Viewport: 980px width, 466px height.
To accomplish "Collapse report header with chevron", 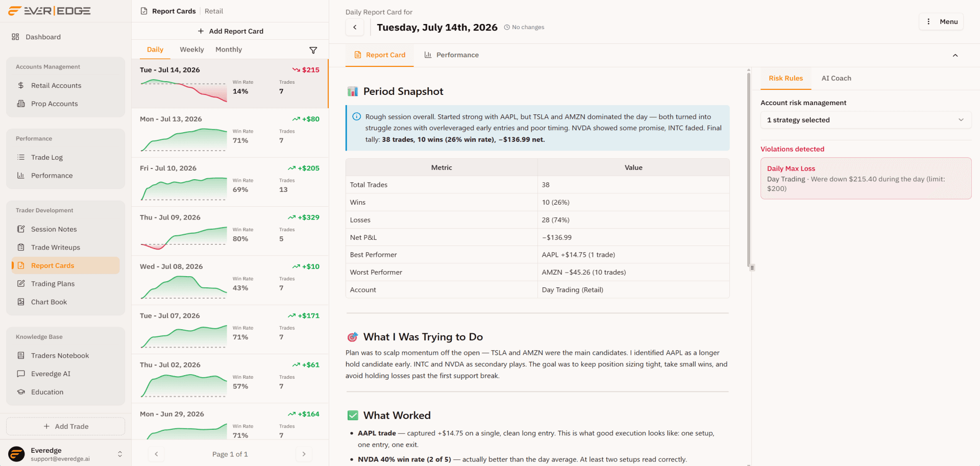I will coord(955,55).
